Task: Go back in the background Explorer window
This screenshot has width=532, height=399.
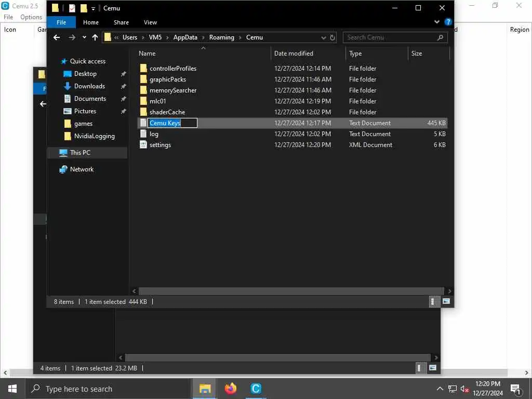Action: [x=43, y=104]
